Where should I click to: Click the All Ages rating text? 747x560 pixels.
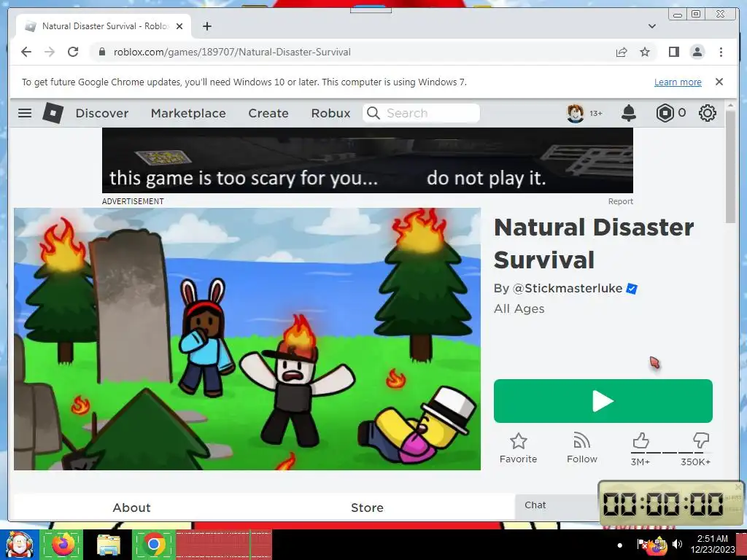point(519,308)
